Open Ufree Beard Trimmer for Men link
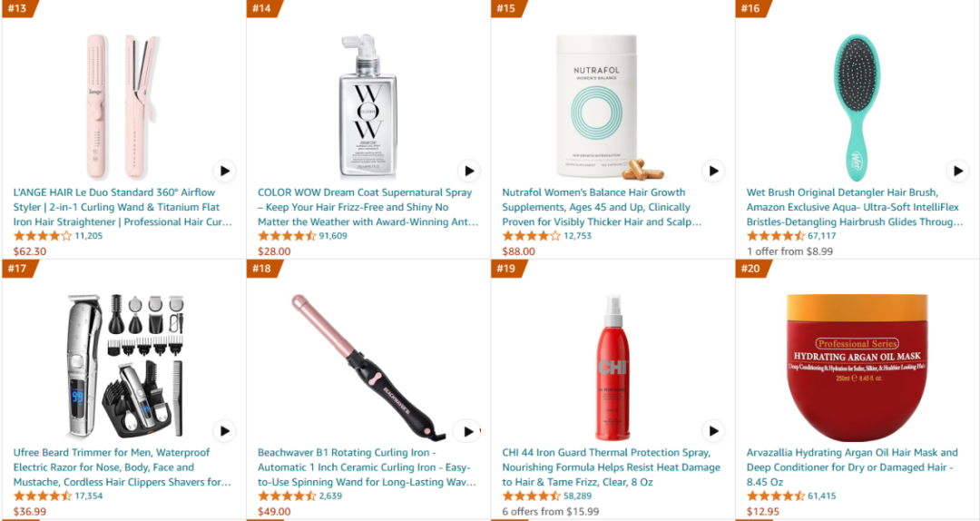 point(122,467)
